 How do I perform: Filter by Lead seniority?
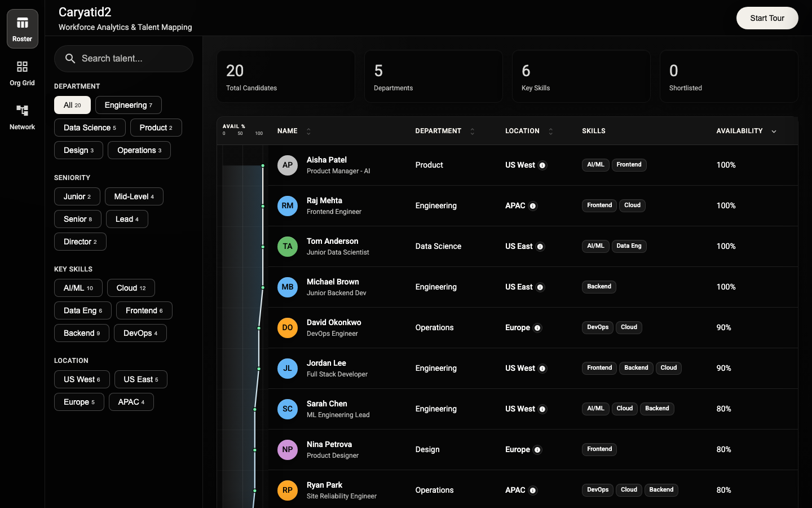coord(127,219)
